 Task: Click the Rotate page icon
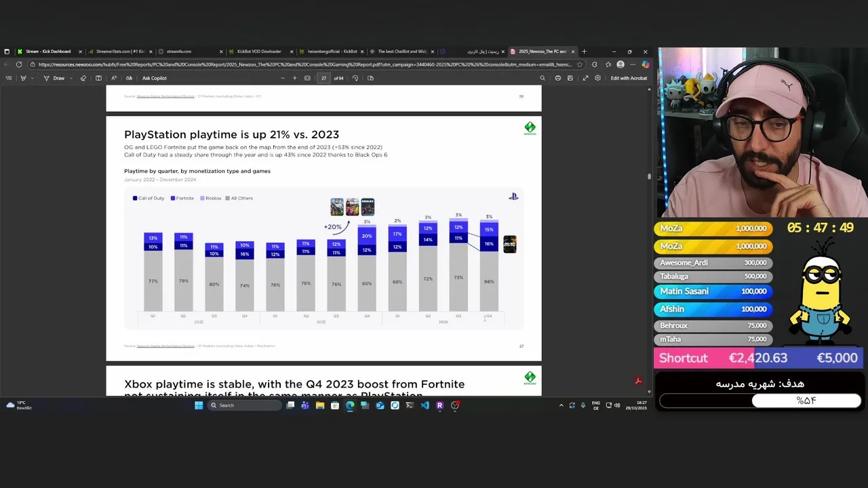click(x=355, y=78)
